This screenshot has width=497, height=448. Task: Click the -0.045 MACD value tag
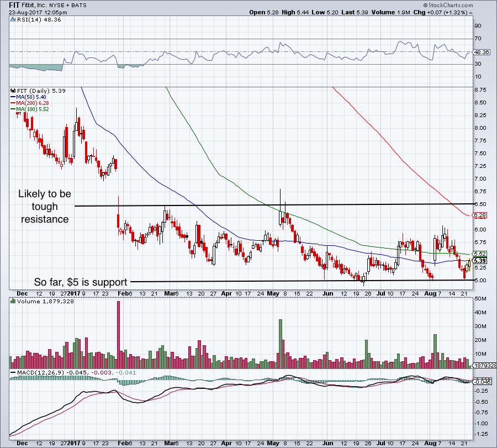(483, 382)
